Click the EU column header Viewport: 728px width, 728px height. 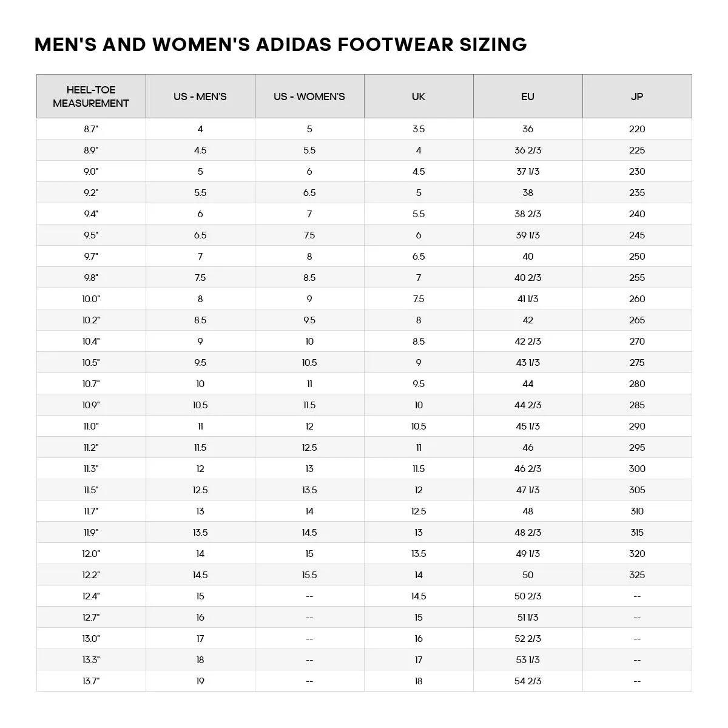click(x=528, y=96)
